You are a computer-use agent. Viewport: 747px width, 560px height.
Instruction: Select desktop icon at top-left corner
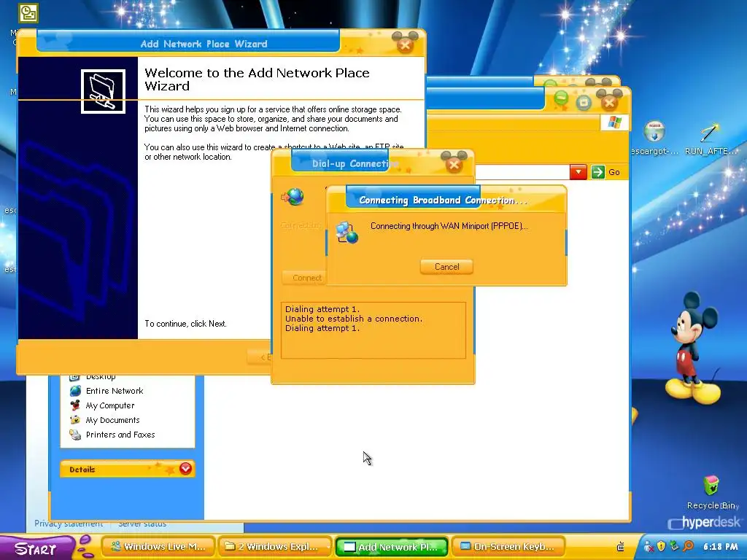click(x=28, y=13)
